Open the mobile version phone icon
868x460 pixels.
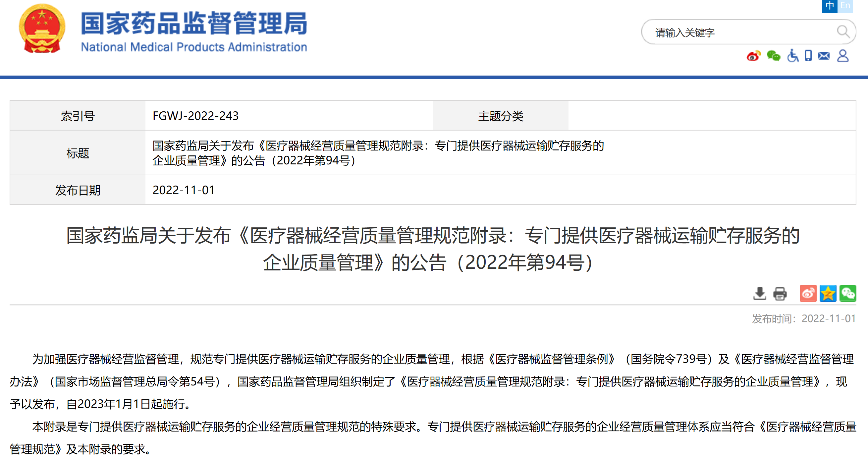click(808, 56)
